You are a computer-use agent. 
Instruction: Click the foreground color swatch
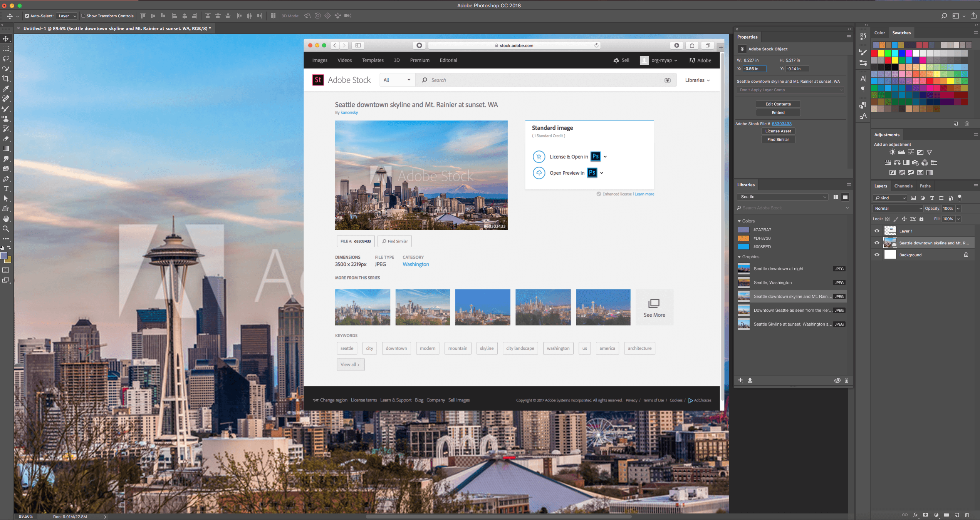(4, 256)
